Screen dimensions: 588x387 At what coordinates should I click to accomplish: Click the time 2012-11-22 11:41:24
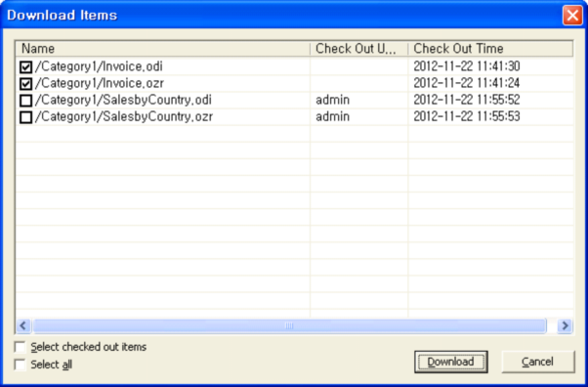pos(467,83)
